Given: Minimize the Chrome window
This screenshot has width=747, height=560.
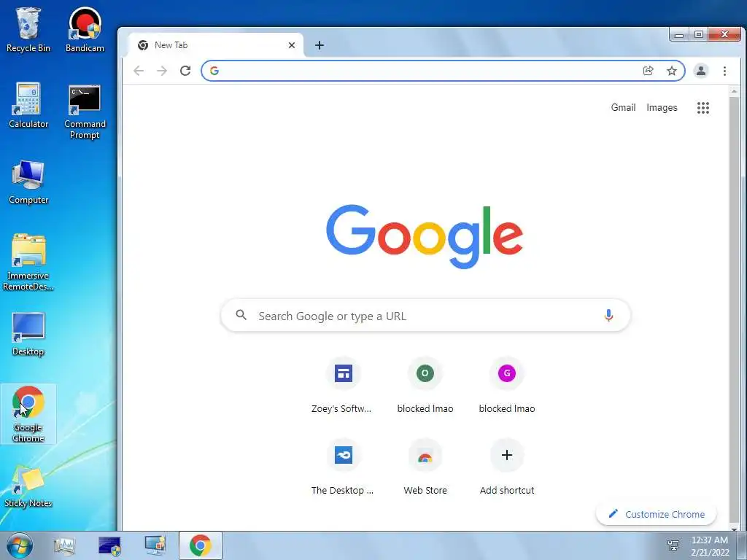Looking at the screenshot, I should (x=679, y=34).
